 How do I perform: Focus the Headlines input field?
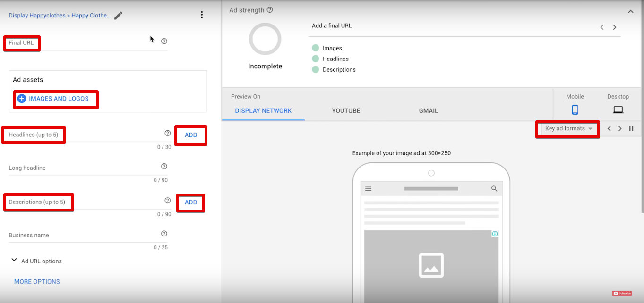[x=90, y=135]
